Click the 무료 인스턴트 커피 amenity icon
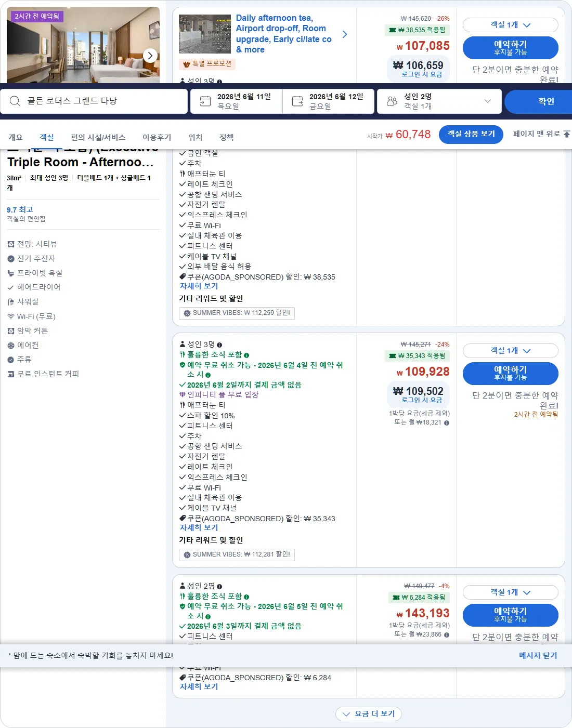This screenshot has width=572, height=728. (11, 374)
